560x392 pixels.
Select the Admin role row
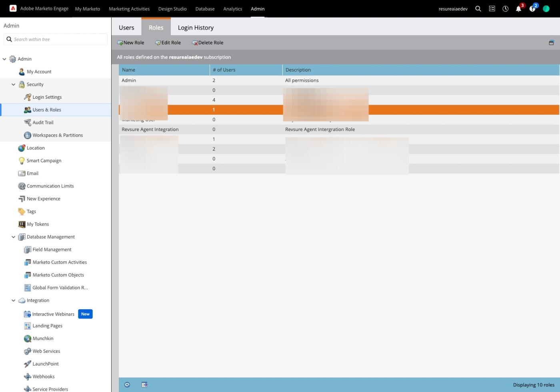point(339,80)
